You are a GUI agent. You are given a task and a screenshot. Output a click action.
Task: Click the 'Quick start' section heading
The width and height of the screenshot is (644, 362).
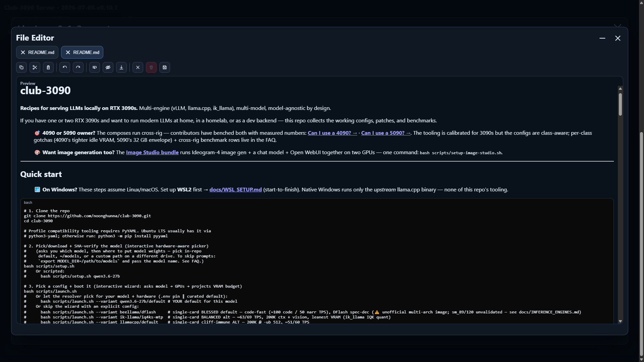click(41, 174)
